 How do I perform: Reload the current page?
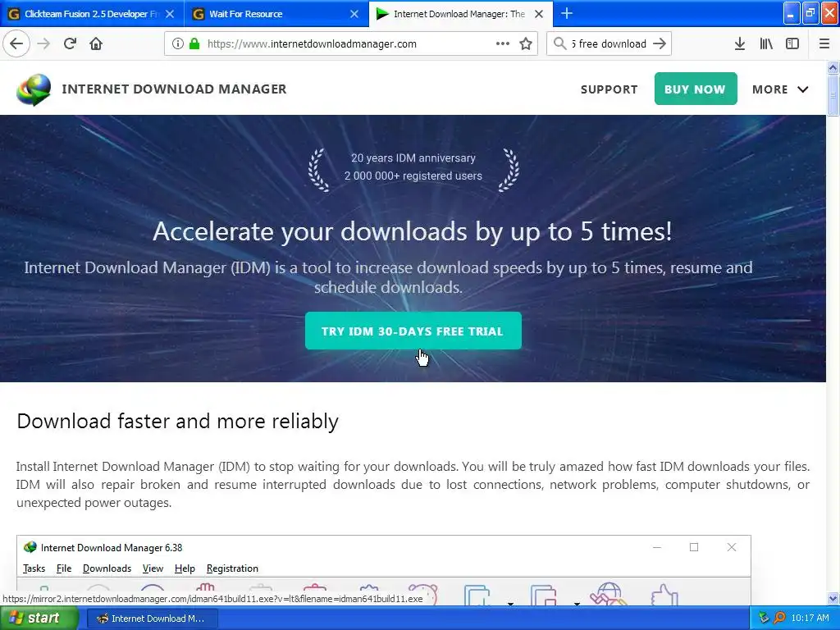click(70, 44)
